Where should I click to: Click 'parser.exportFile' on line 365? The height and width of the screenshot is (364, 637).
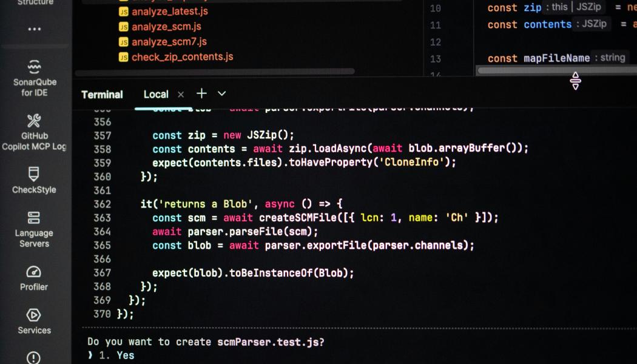click(315, 245)
